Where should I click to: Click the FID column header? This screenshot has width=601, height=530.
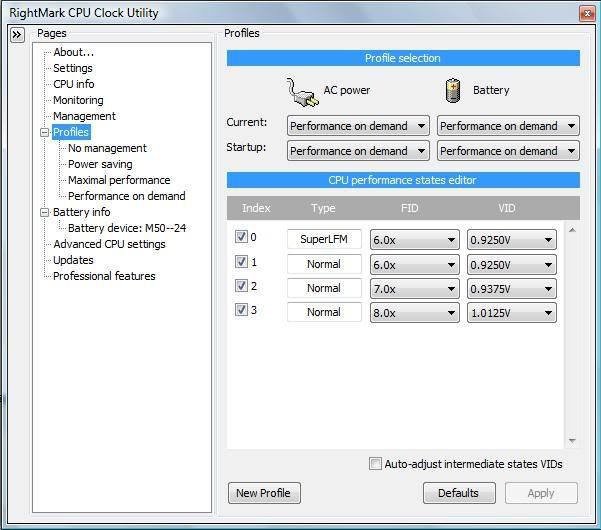(x=409, y=208)
